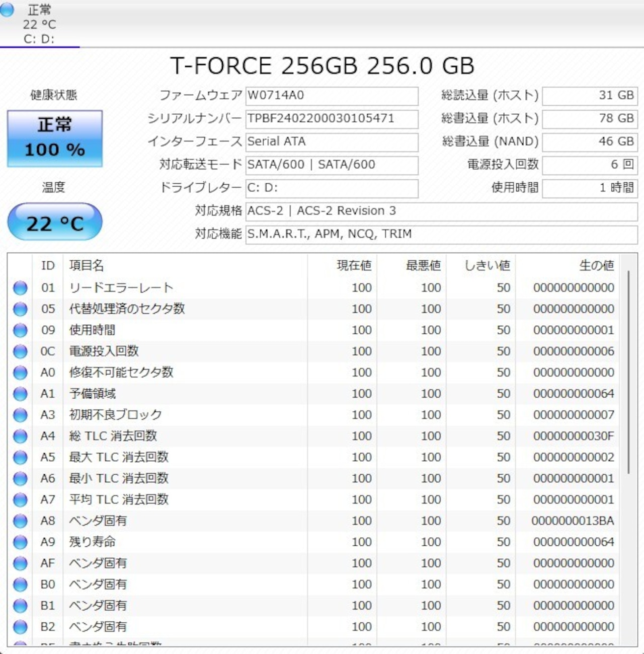
Task: Click the status orb for row AF ベンダ固有
Action: pos(20,563)
